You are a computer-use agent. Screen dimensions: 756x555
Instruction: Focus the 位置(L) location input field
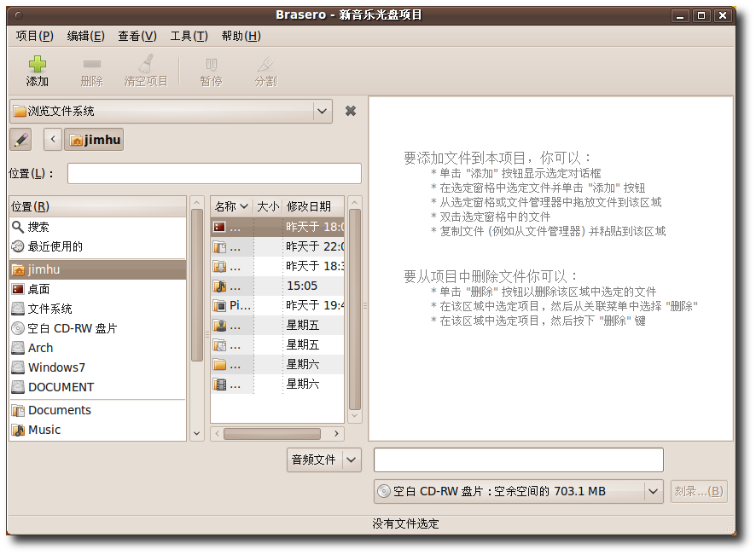pyautogui.click(x=214, y=173)
